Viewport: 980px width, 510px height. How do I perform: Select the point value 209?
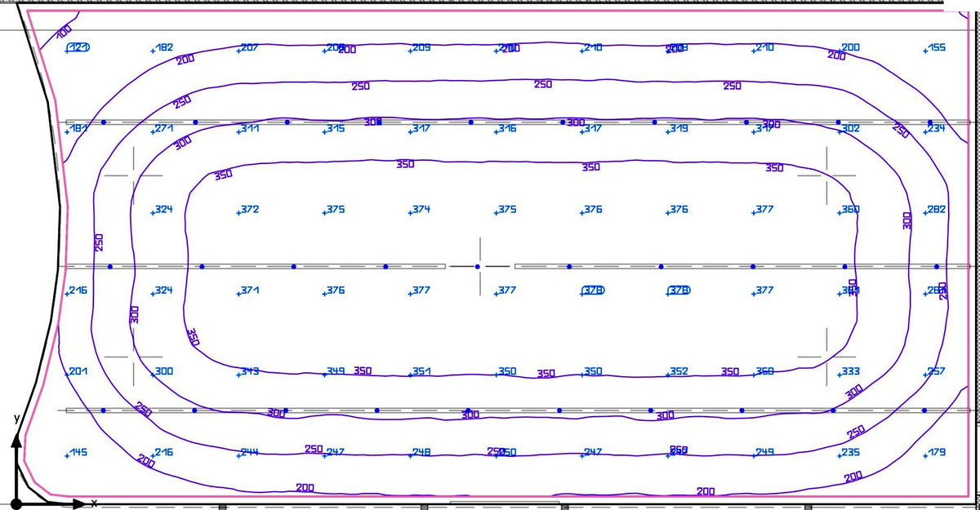[421, 47]
